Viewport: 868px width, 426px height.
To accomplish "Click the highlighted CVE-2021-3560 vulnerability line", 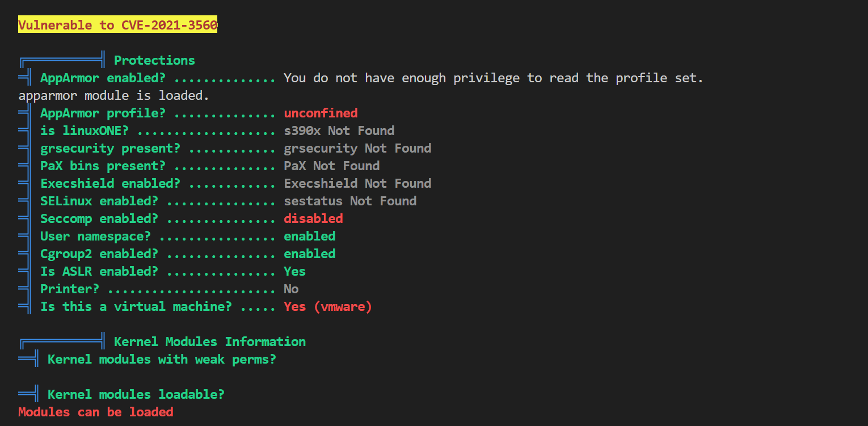I will click(117, 25).
